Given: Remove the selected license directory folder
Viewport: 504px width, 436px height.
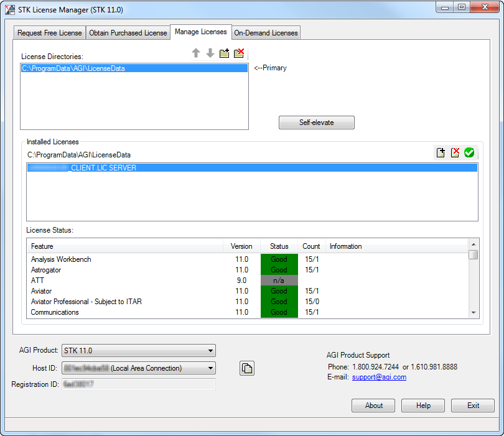Looking at the screenshot, I should tap(239, 53).
